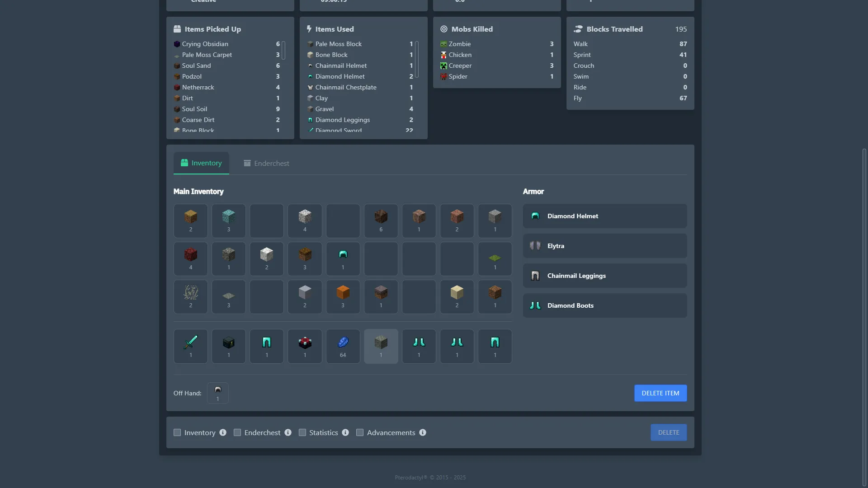Select the diamond sword hotbar slot
The width and height of the screenshot is (868, 488).
[190, 346]
